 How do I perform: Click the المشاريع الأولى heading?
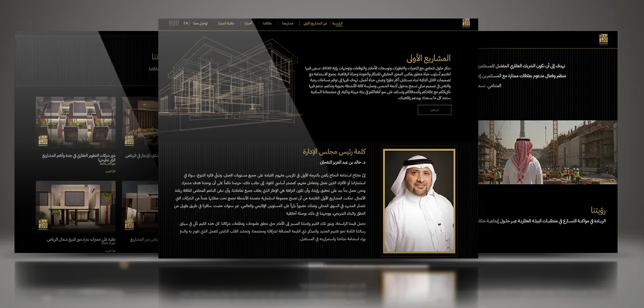point(428,58)
